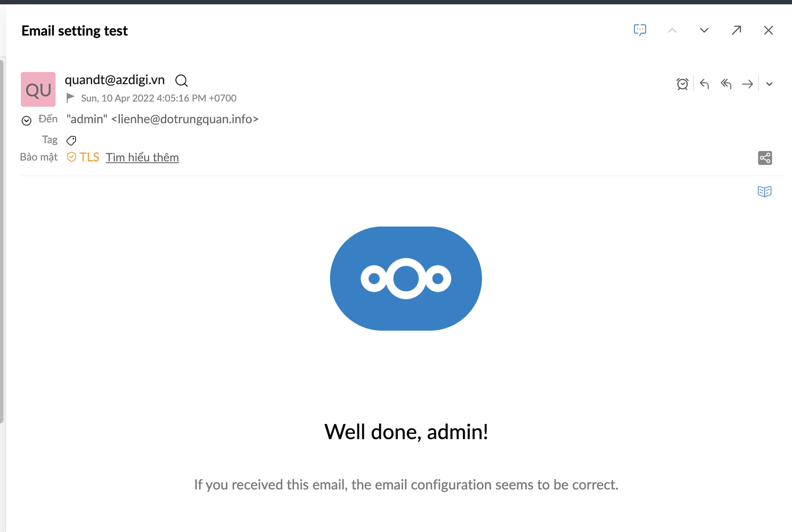Open the more actions dropdown arrow

769,84
